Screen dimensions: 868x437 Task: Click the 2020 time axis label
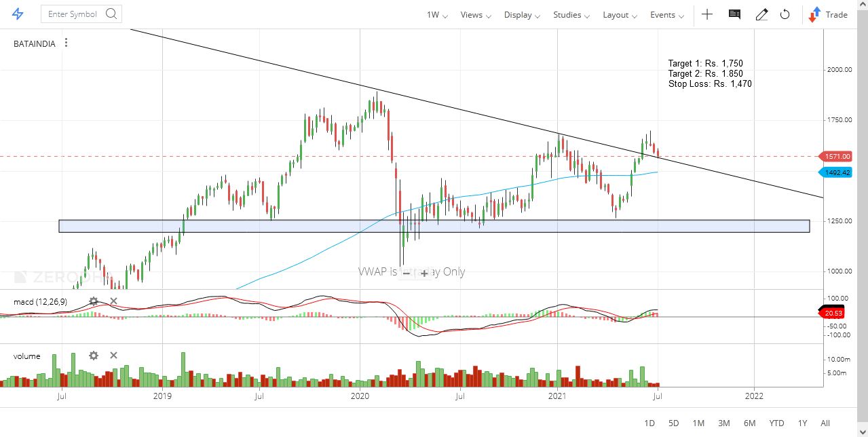[360, 396]
